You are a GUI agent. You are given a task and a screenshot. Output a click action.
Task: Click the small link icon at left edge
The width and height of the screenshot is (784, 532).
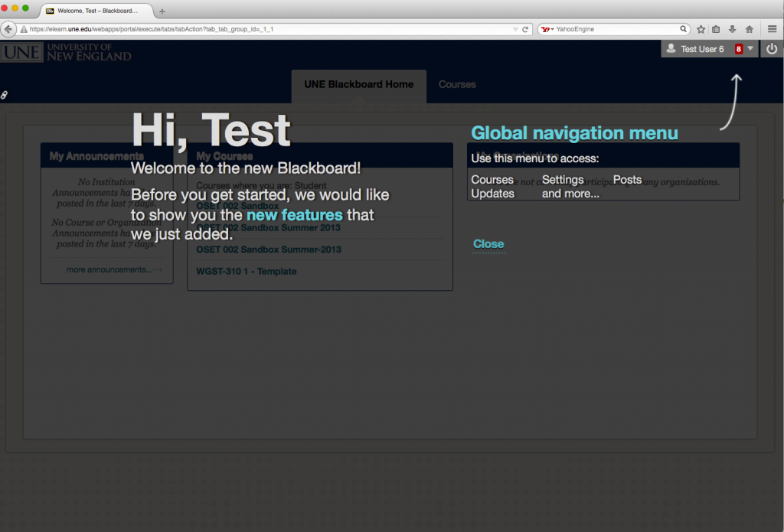coord(4,94)
